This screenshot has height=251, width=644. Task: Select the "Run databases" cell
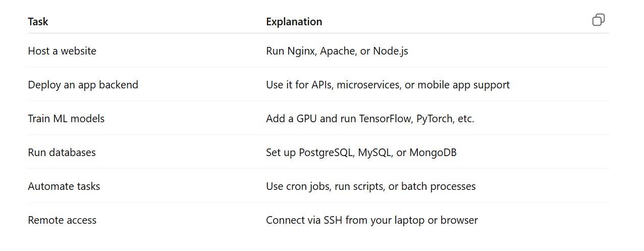(x=62, y=153)
